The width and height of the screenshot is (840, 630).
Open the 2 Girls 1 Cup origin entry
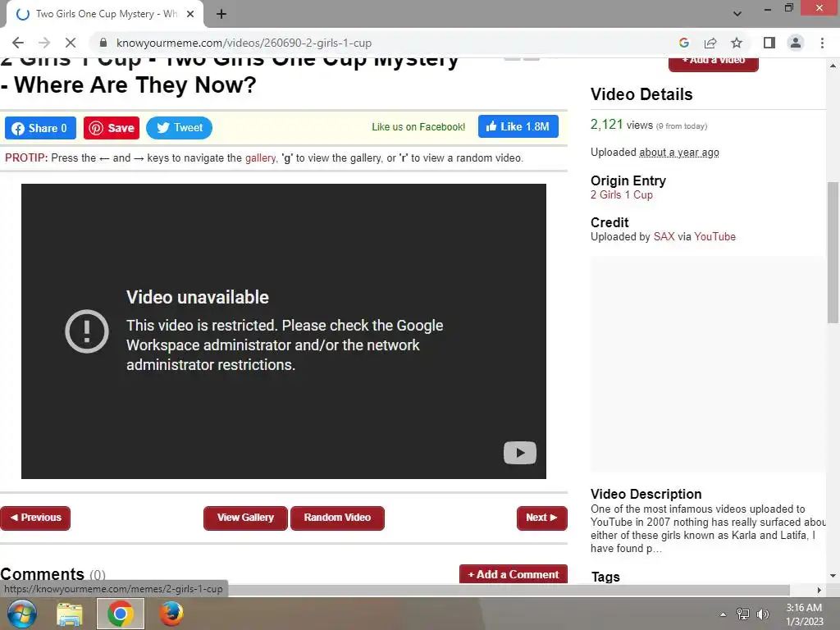point(622,195)
